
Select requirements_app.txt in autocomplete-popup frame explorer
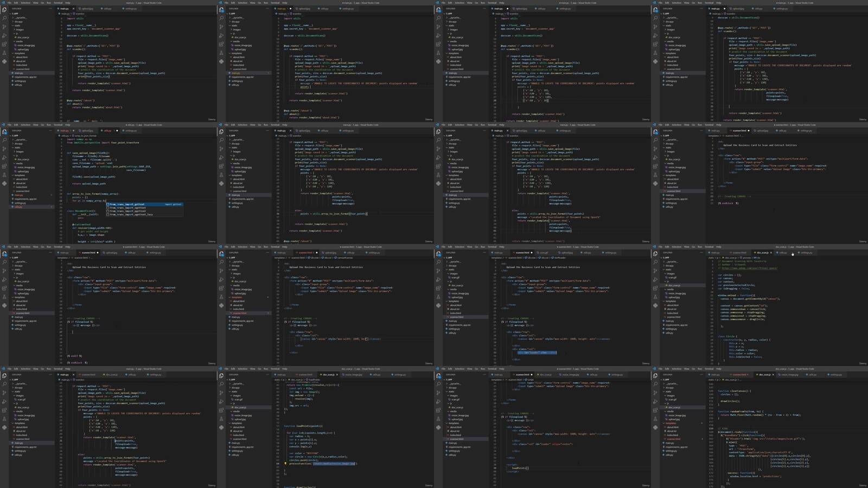tap(25, 199)
